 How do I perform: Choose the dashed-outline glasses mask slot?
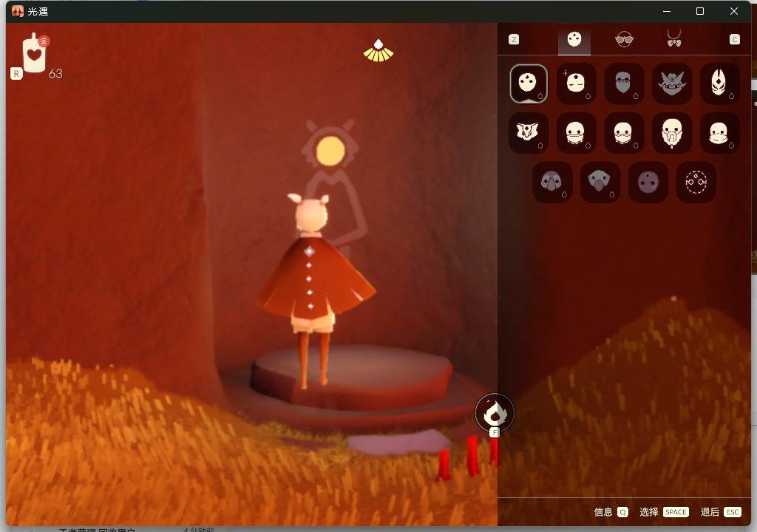coord(696,182)
